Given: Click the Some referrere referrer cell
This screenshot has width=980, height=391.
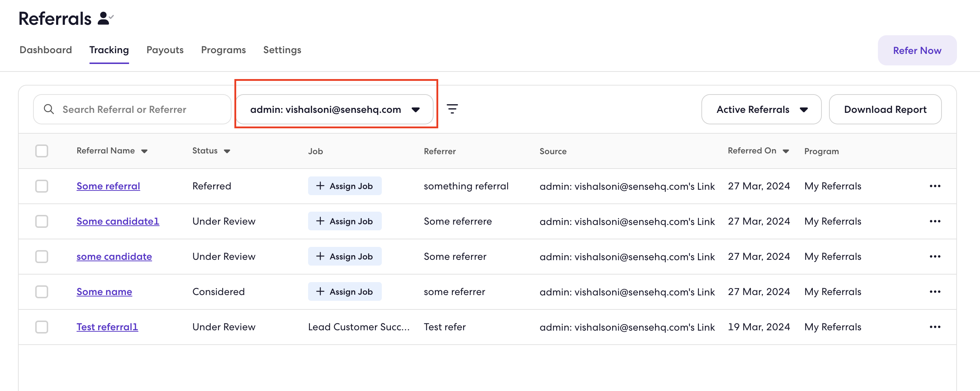Looking at the screenshot, I should coord(458,221).
